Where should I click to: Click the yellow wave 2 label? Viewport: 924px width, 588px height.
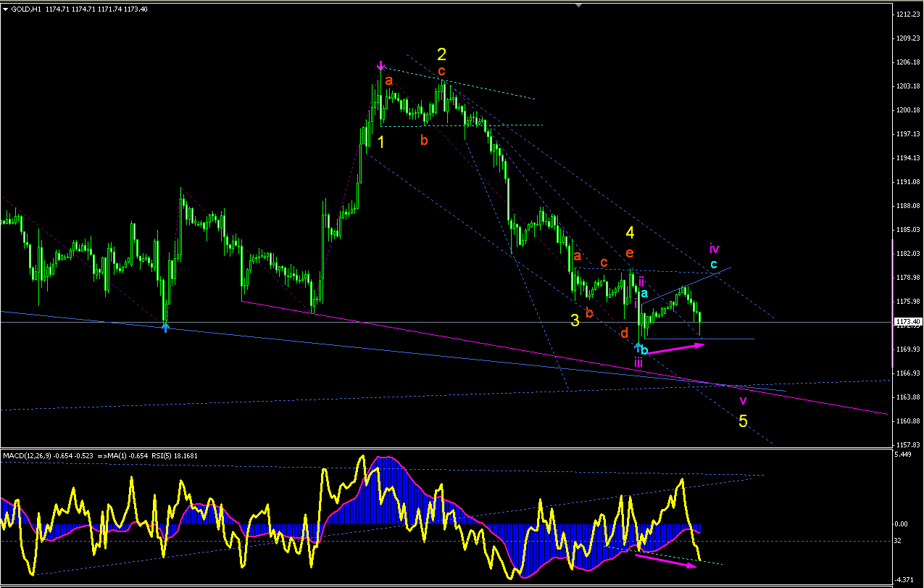point(441,54)
